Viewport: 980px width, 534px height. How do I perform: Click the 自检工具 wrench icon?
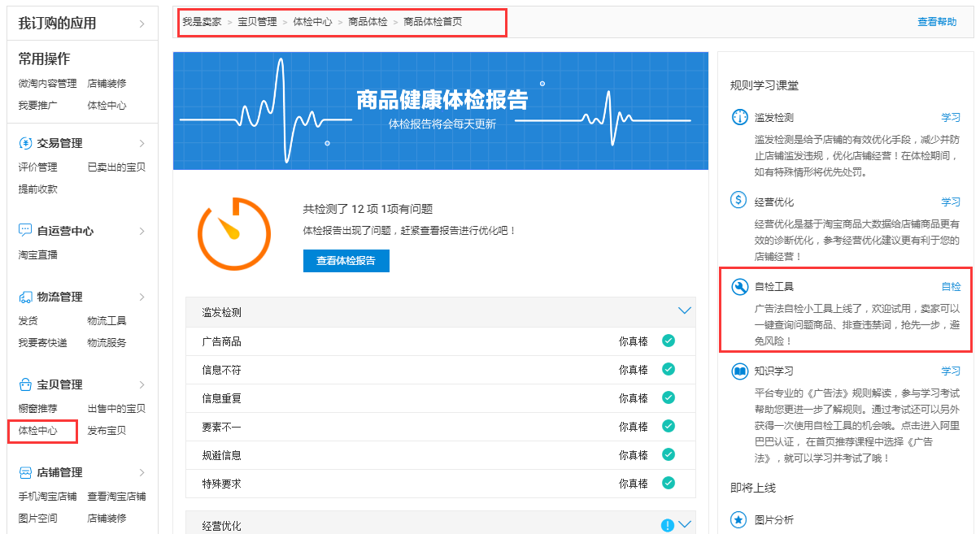point(740,286)
